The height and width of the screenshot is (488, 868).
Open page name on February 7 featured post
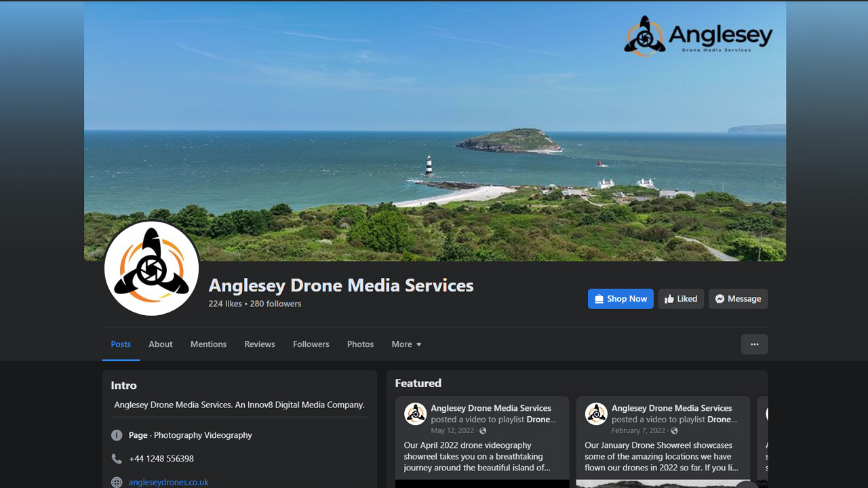click(x=672, y=408)
